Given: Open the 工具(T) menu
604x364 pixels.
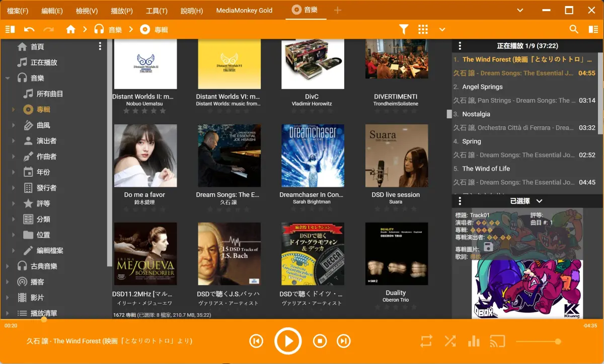Looking at the screenshot, I should click(157, 11).
